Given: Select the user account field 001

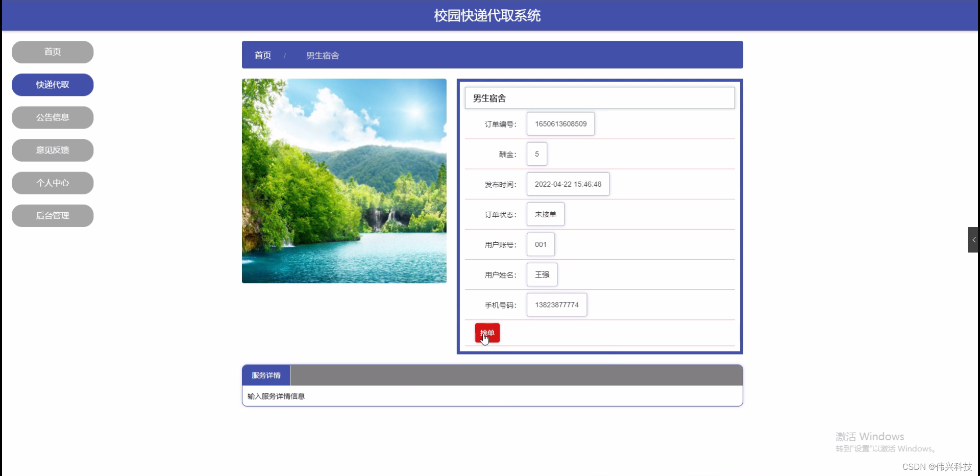Looking at the screenshot, I should click(540, 244).
